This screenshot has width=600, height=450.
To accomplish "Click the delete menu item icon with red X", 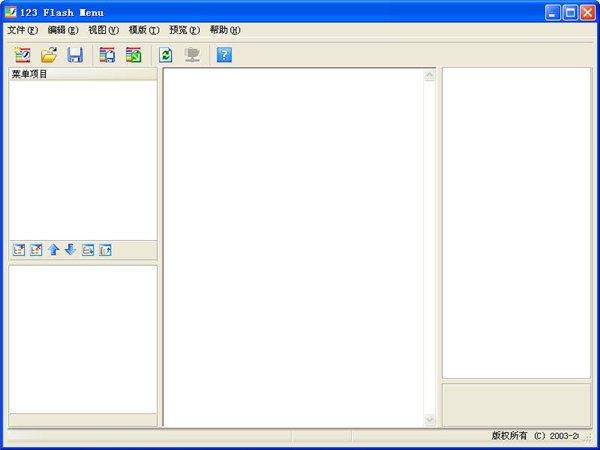I will 36,250.
